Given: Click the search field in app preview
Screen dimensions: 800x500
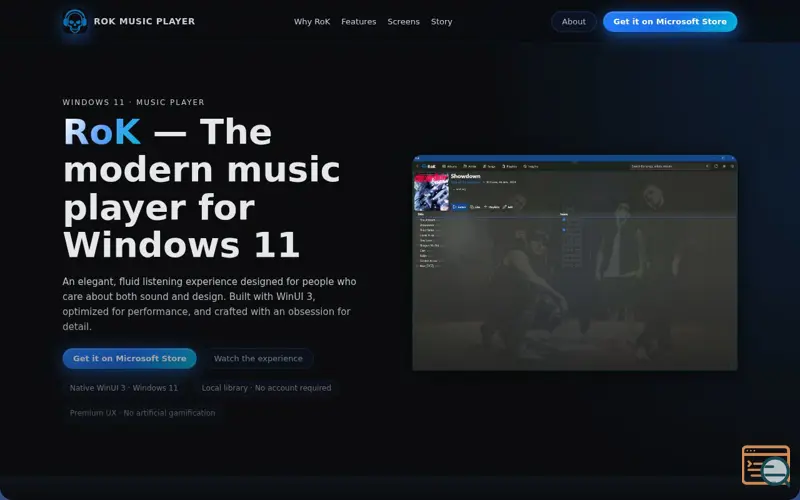Looking at the screenshot, I should click(x=669, y=166).
